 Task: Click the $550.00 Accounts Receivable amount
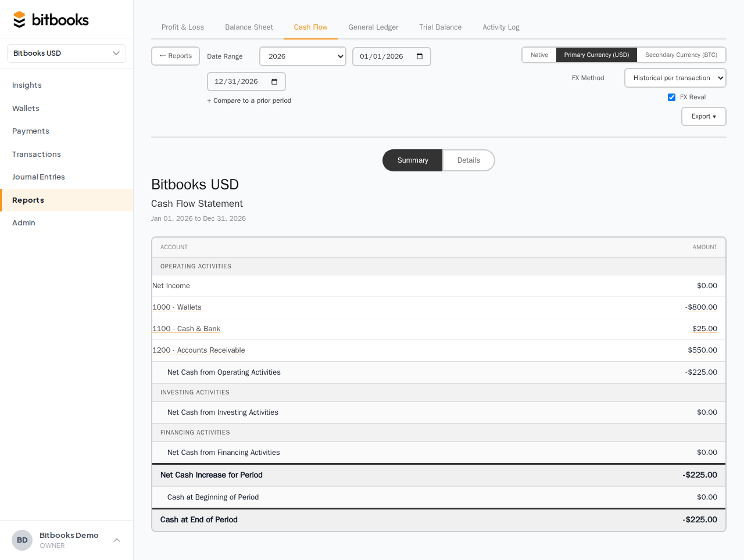click(702, 350)
